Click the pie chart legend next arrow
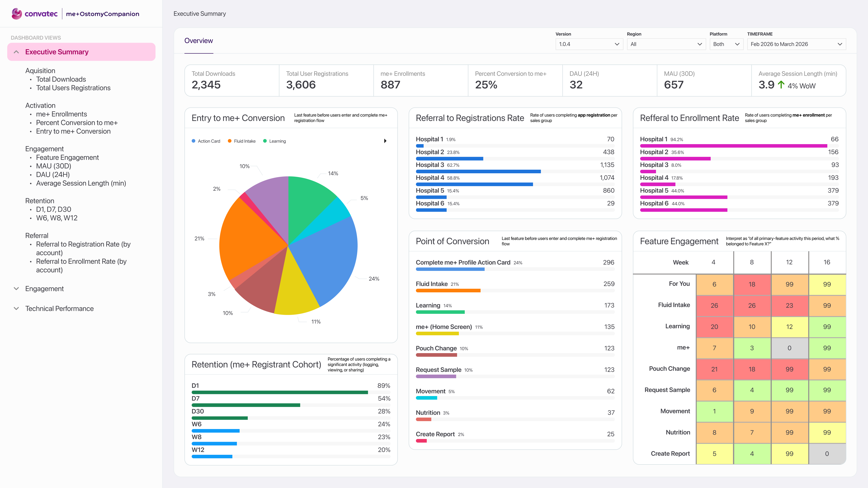 385,141
